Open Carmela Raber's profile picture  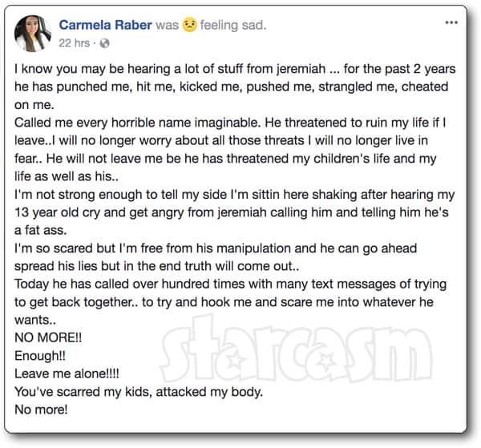[x=33, y=34]
